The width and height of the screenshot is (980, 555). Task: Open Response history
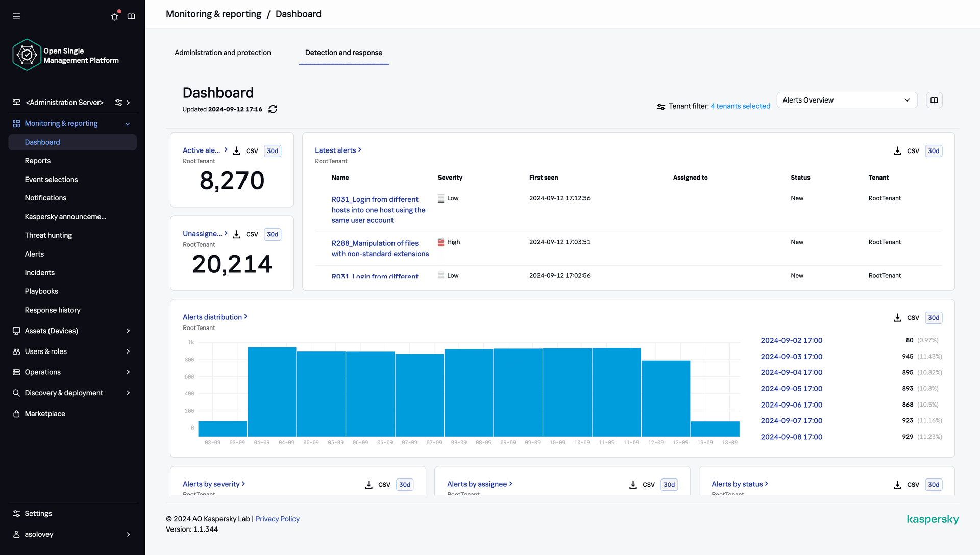53,310
